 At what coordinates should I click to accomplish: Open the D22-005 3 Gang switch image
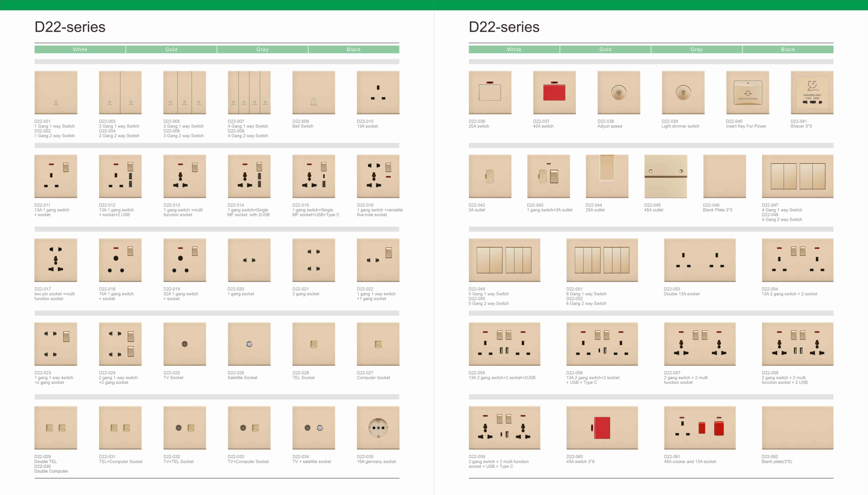[185, 92]
